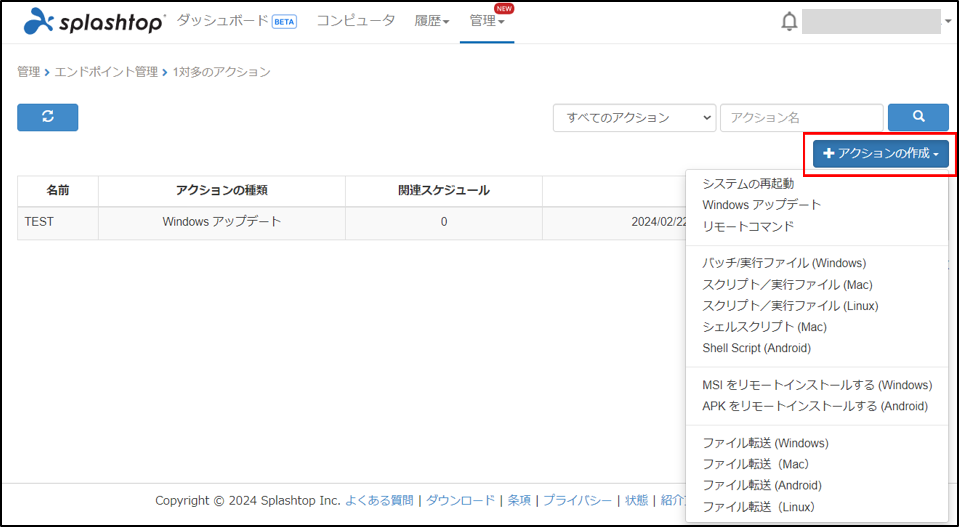The width and height of the screenshot is (959, 527).
Task: Click schedule count 0 in TEST row
Action: tap(443, 222)
